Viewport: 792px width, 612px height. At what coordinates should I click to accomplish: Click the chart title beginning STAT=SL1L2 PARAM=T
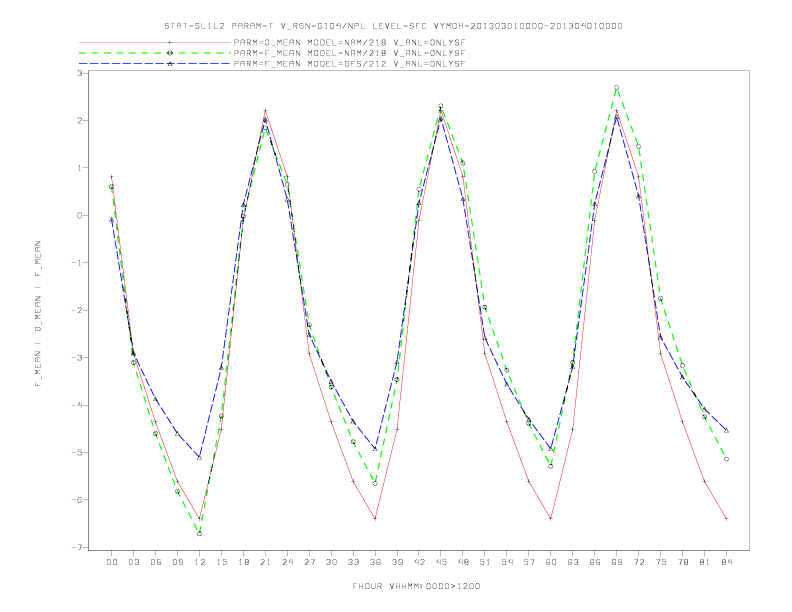pos(393,26)
